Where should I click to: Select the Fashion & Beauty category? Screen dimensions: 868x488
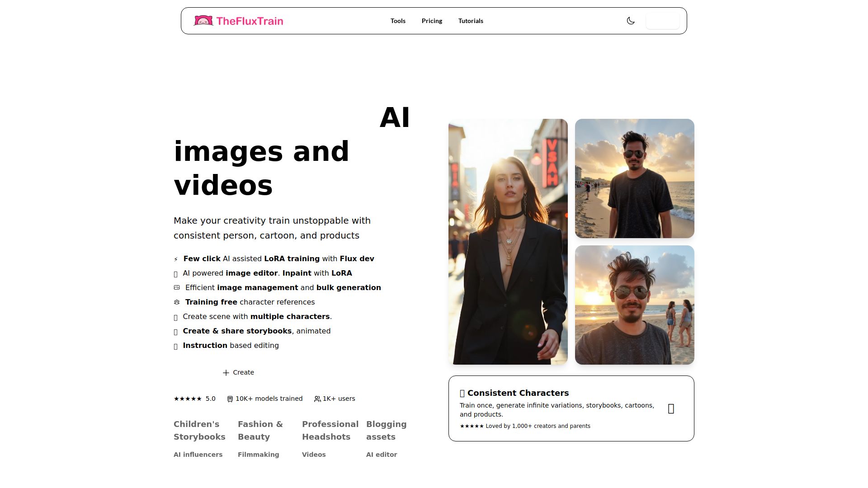[x=260, y=430]
